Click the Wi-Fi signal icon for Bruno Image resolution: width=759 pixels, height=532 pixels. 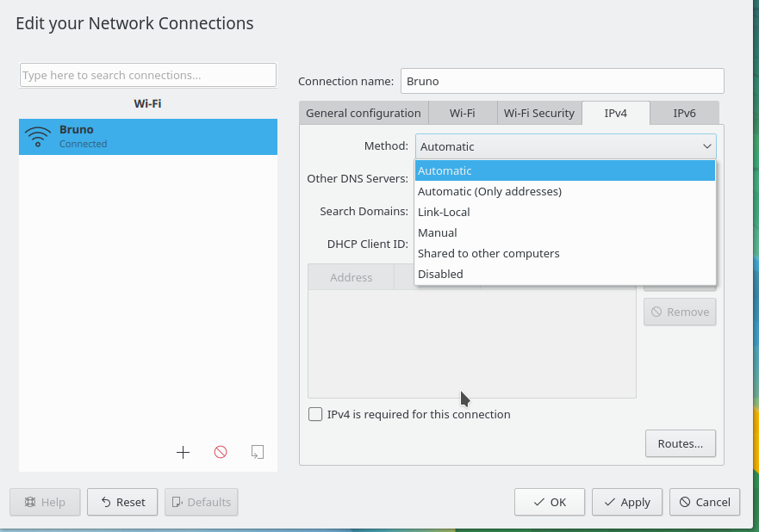39,136
